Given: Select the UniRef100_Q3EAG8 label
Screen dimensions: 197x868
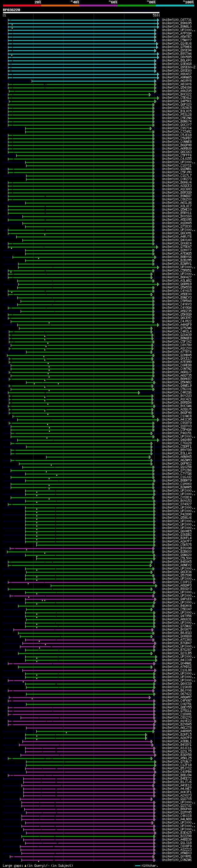Looking at the screenshot, I should [176, 64].
